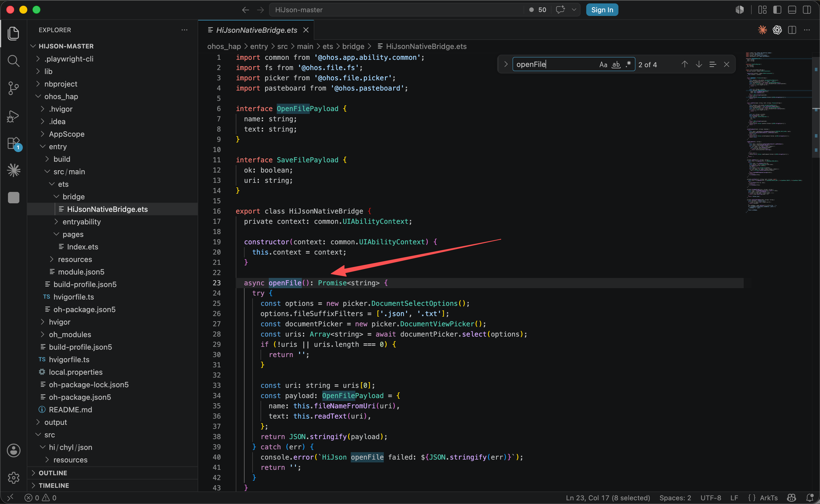The image size is (820, 504).
Task: Click the ChatGPT icon in editor toolbar
Action: tap(777, 30)
